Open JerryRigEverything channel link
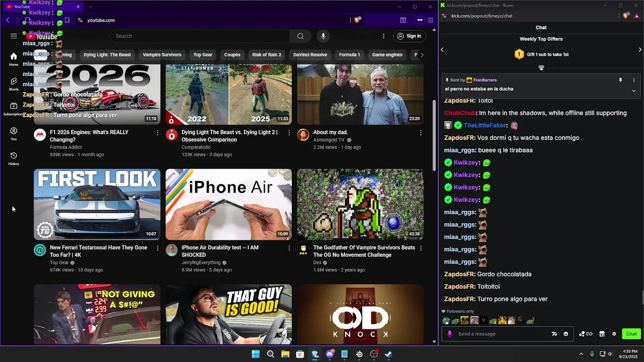This screenshot has width=644, height=362. [201, 262]
